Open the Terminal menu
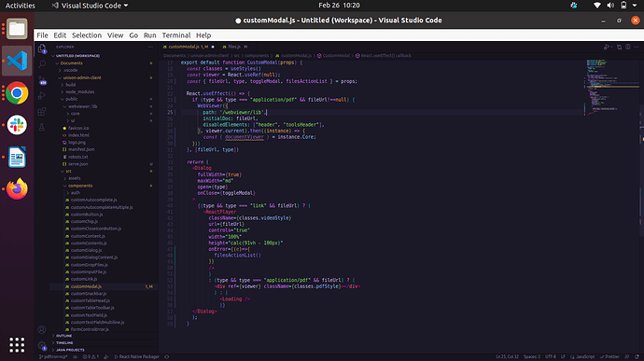The width and height of the screenshot is (644, 361). [x=176, y=35]
